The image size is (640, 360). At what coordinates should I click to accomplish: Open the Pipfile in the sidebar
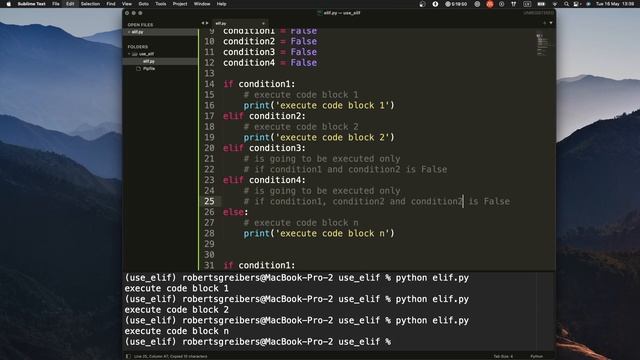(149, 69)
